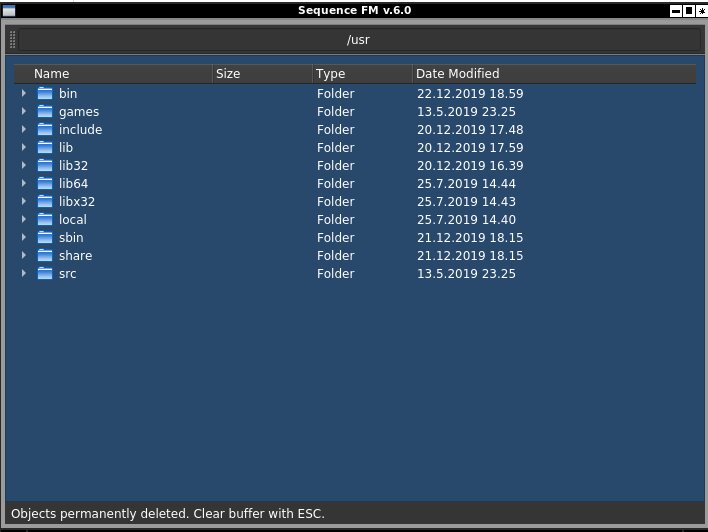Expand the share folder tree arrow
Image resolution: width=708 pixels, height=532 pixels.
click(23, 256)
